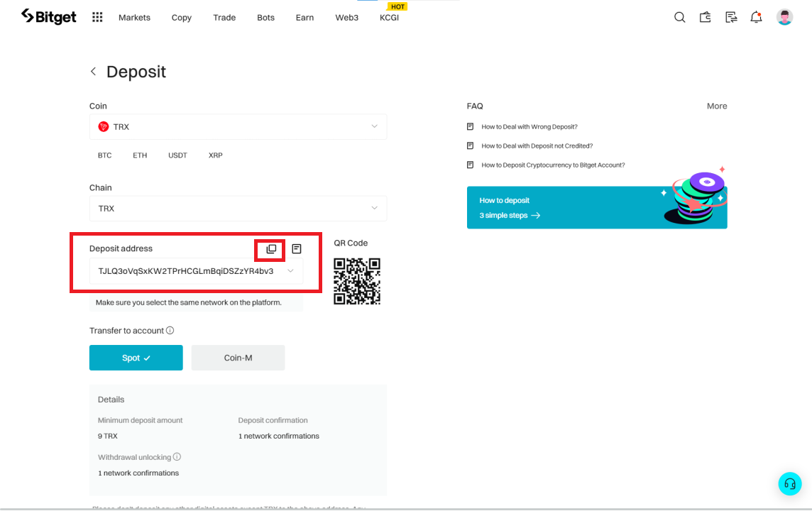Click the Transfer to account info icon
812x511 pixels.
[170, 330]
